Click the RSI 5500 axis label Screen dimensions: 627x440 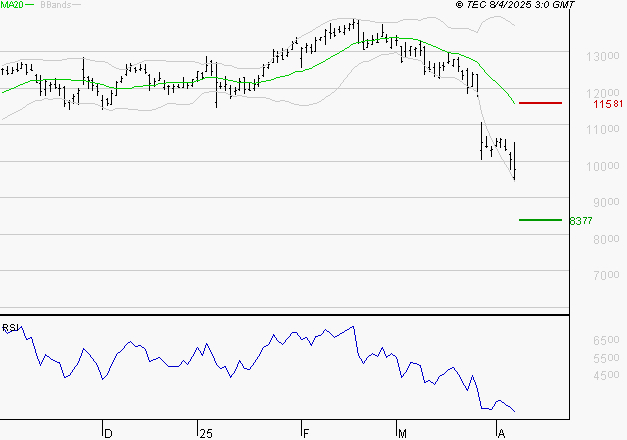(x=606, y=358)
